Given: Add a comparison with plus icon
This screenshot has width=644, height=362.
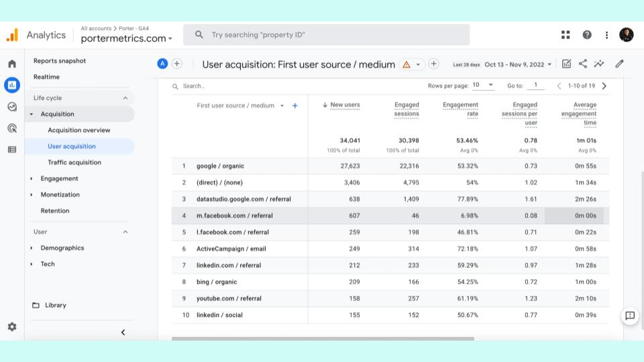Looking at the screenshot, I should pos(176,64).
